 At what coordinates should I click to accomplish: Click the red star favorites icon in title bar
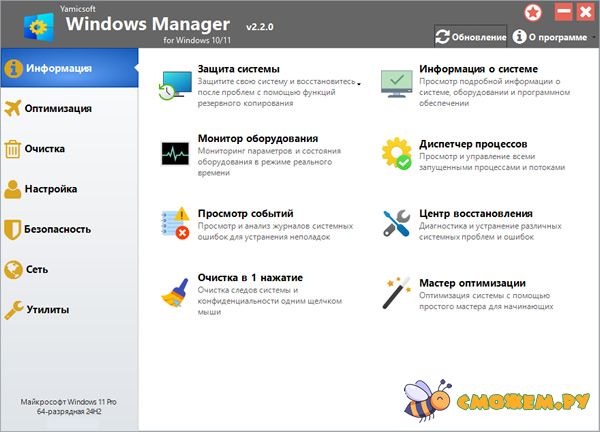pyautogui.click(x=534, y=12)
